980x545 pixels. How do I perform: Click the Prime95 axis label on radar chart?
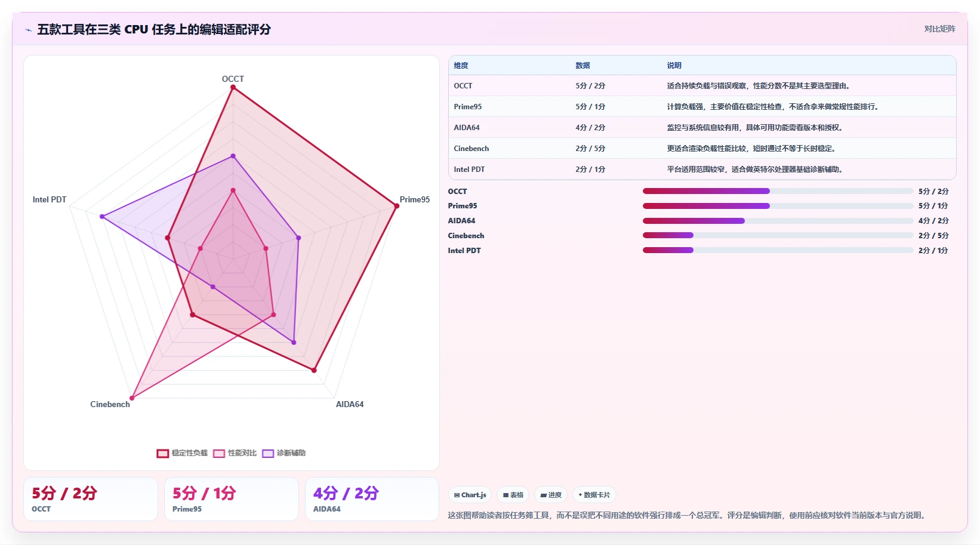[x=415, y=199]
